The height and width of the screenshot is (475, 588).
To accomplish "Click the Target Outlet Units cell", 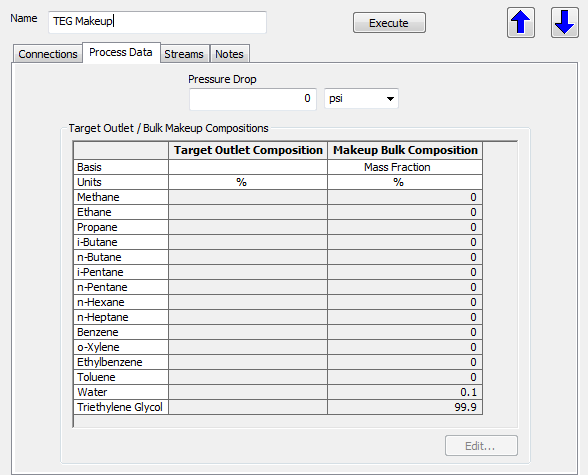I will (248, 182).
